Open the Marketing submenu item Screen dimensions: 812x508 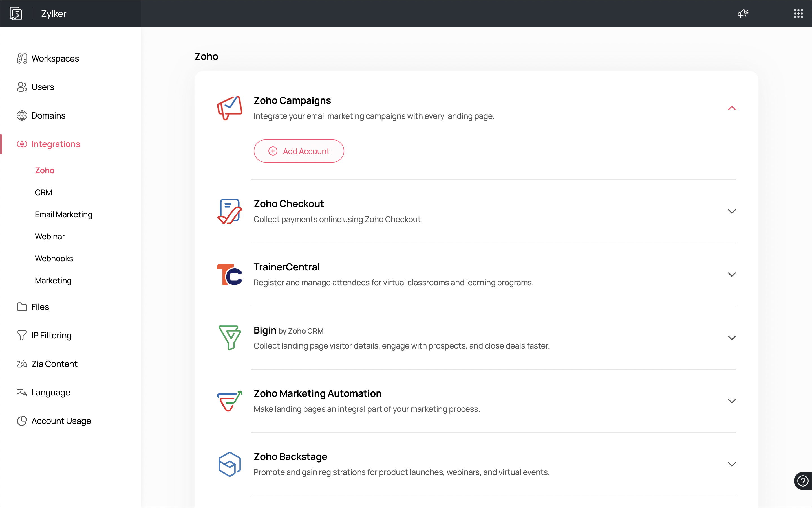pos(53,281)
